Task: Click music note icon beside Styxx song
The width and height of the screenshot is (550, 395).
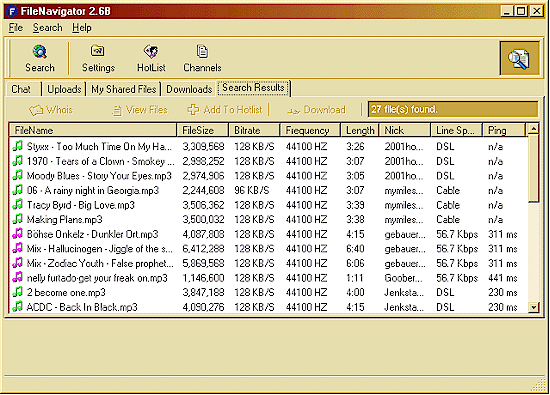Action: 18,146
